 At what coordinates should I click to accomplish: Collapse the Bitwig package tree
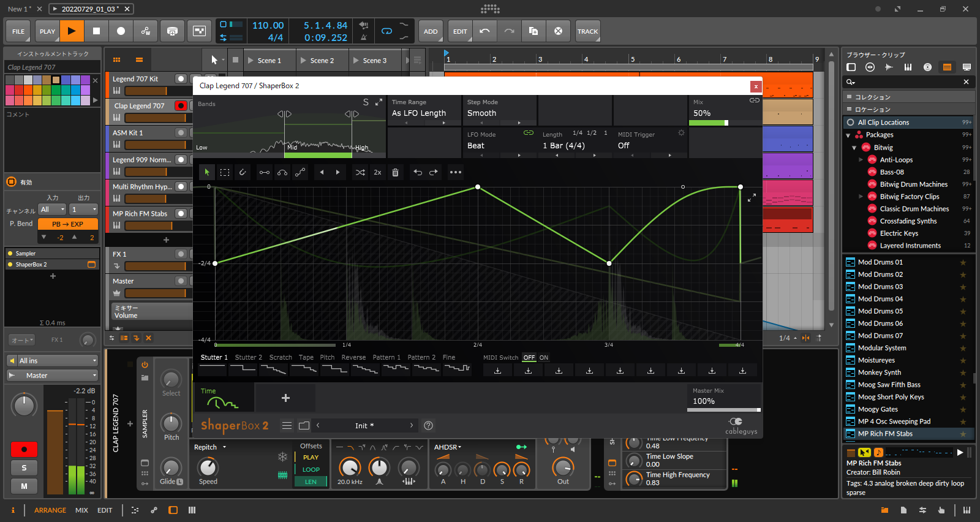pos(854,148)
